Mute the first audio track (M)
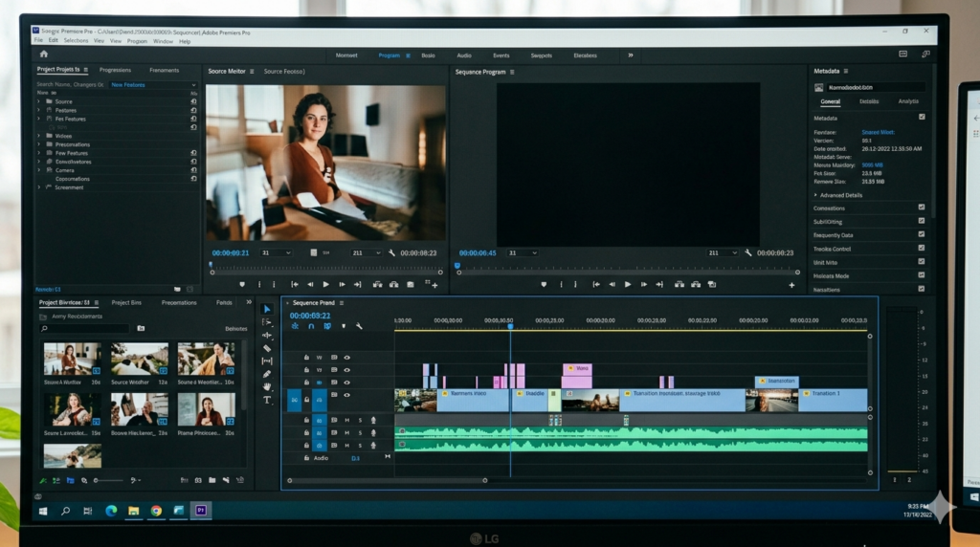The height and width of the screenshot is (547, 980). pos(346,420)
